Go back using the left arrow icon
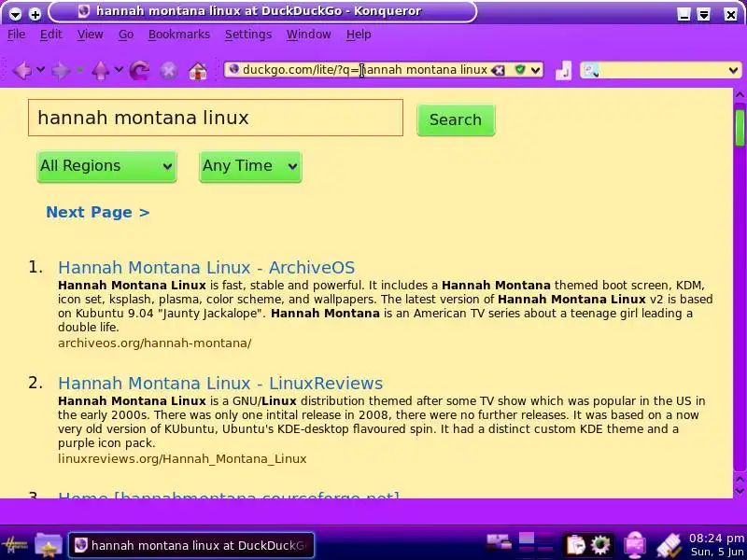Viewport: 747px width, 560px height. (x=21, y=71)
